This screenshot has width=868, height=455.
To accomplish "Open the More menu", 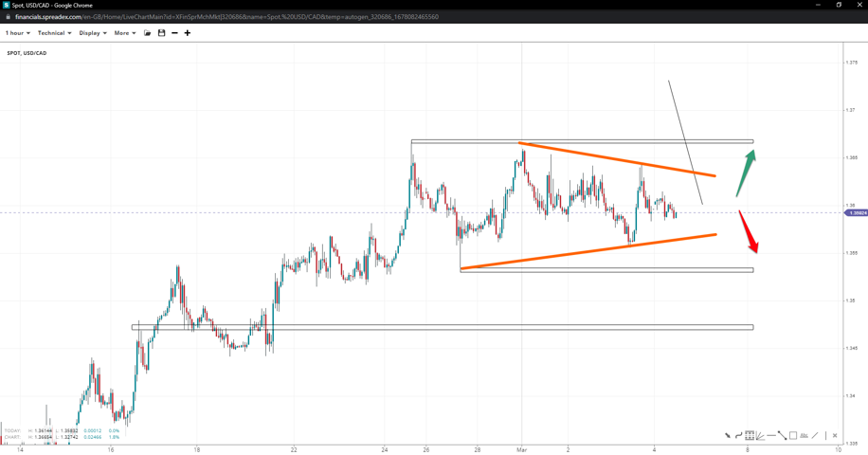I will tap(124, 33).
